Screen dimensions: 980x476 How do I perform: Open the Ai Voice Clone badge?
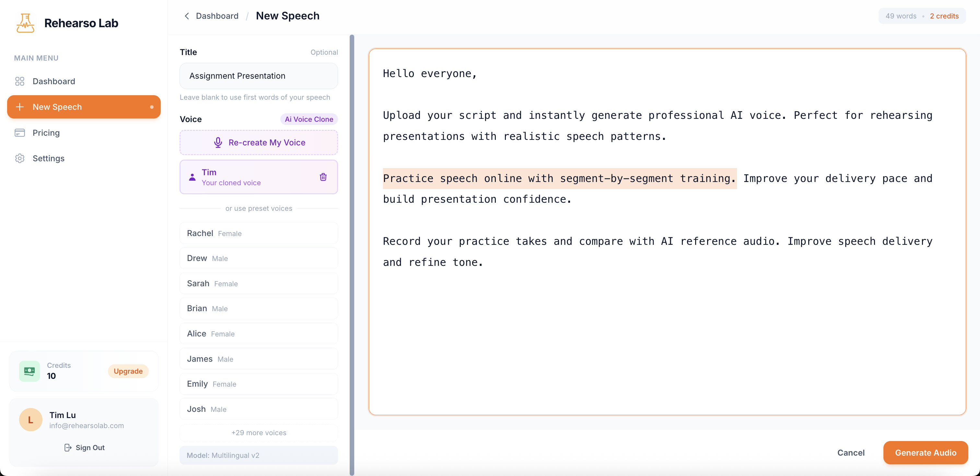click(x=309, y=119)
